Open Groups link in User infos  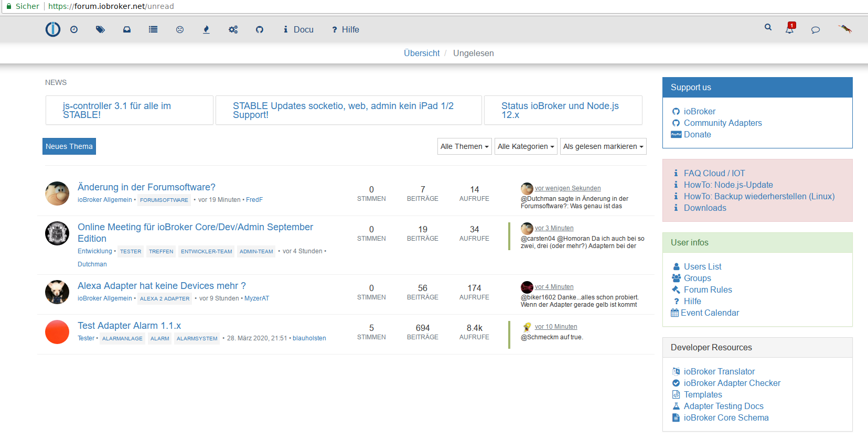698,278
